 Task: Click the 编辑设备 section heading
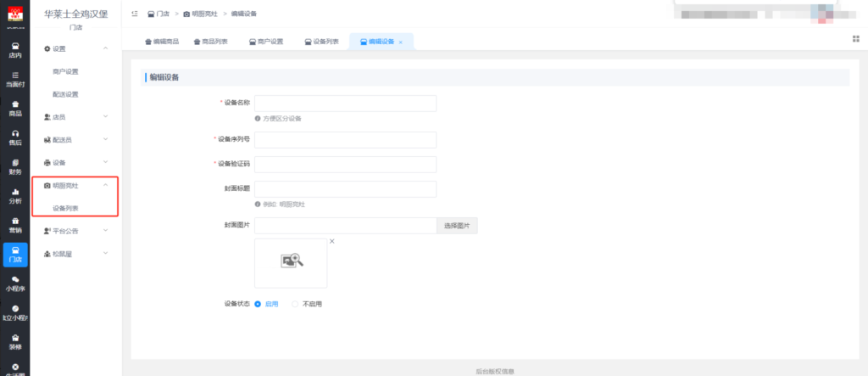click(x=164, y=77)
